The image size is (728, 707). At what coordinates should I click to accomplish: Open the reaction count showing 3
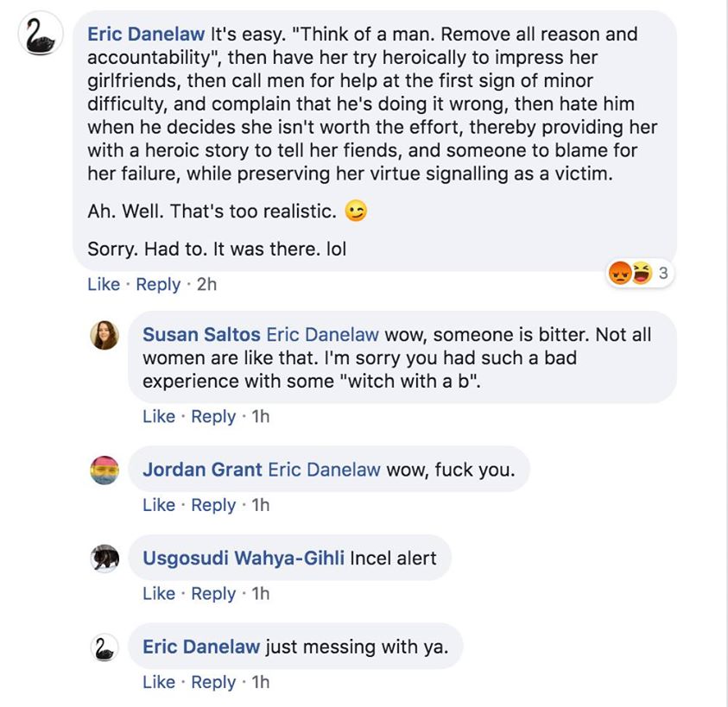[x=663, y=275]
